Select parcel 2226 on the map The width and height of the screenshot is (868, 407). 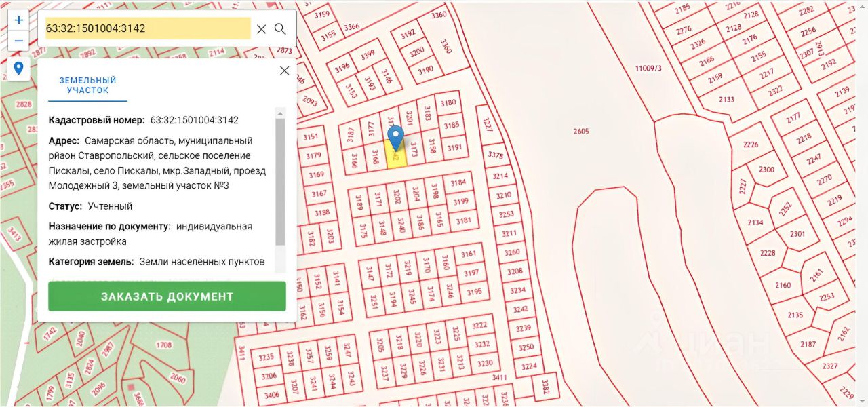click(750, 144)
